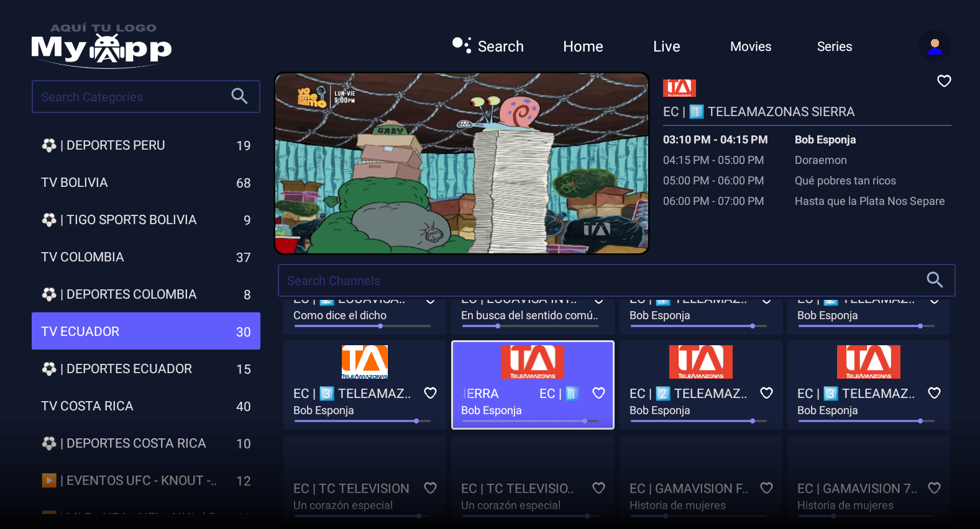Viewport: 980px width, 529px height.
Task: Open the highlighted Bob Esponja channel card
Action: point(533,385)
